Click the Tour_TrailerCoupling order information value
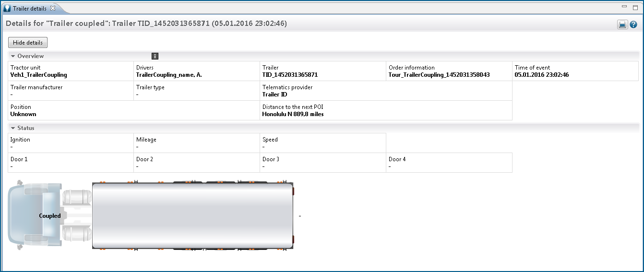The height and width of the screenshot is (272, 644). (439, 75)
